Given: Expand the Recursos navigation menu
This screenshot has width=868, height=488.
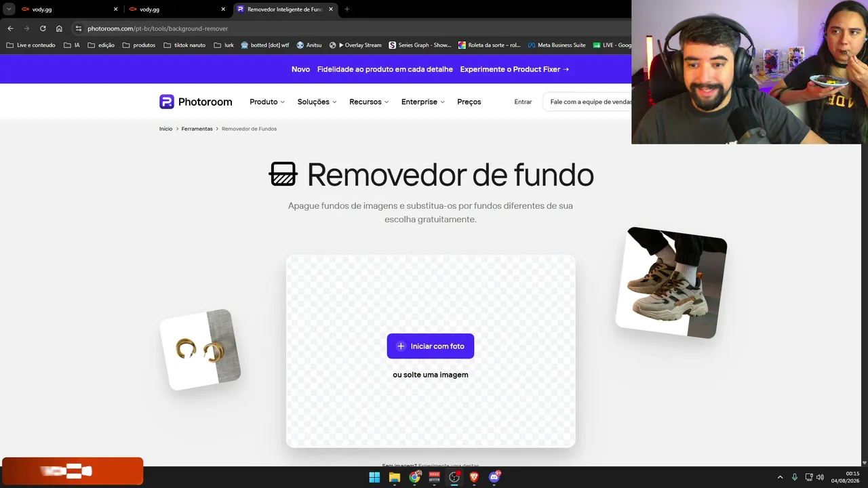Looking at the screenshot, I should [369, 102].
